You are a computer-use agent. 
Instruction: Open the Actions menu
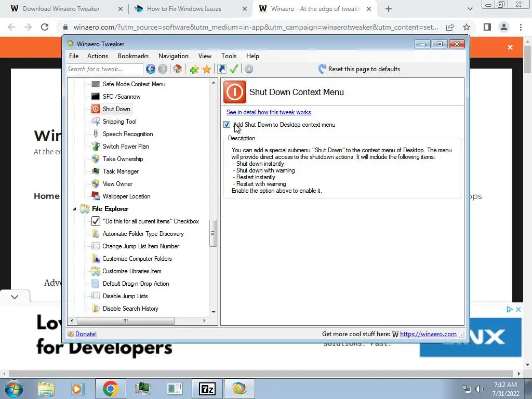[98, 56]
